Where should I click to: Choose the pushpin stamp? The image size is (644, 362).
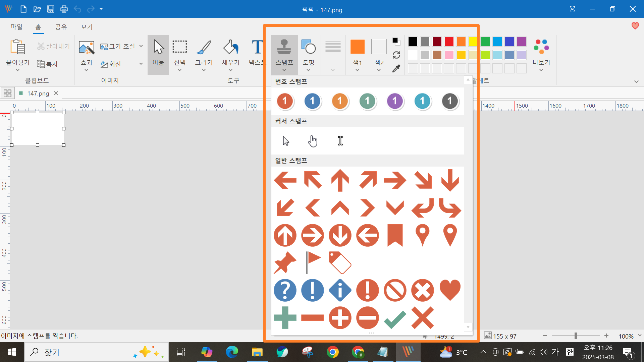pyautogui.click(x=285, y=263)
